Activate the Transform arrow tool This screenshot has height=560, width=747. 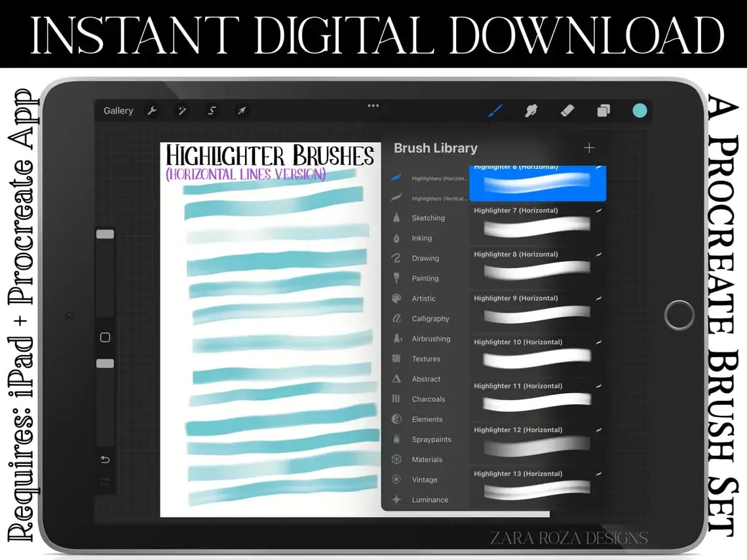pos(241,111)
